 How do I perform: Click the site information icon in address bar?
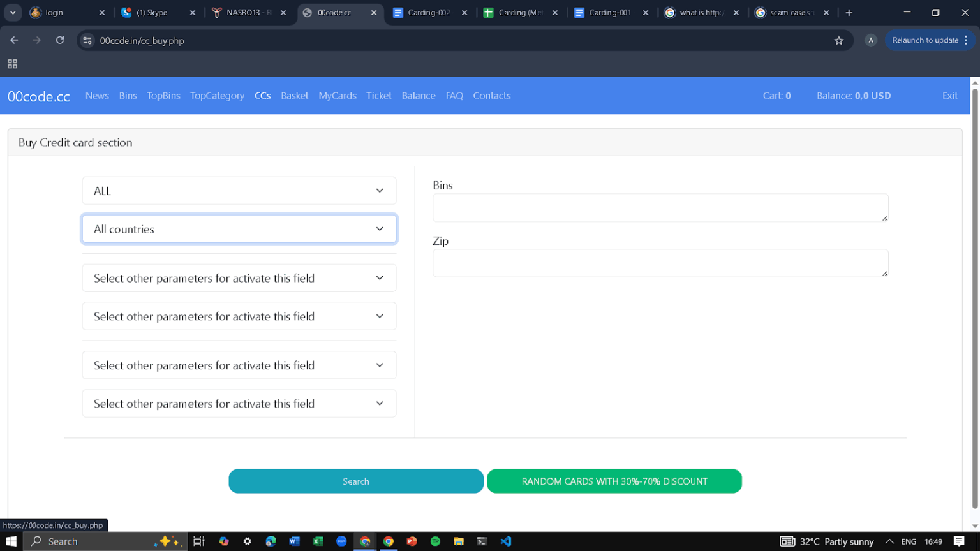pos(86,40)
